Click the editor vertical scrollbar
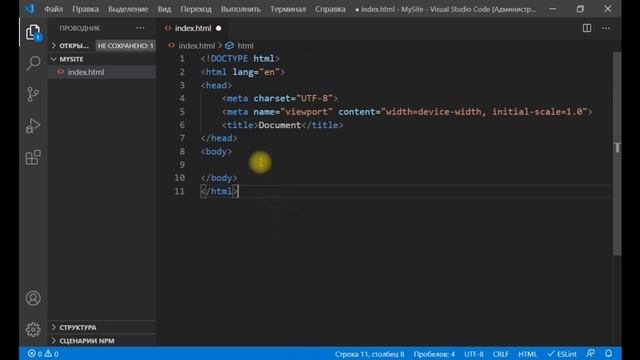640x360 pixels. (x=617, y=153)
